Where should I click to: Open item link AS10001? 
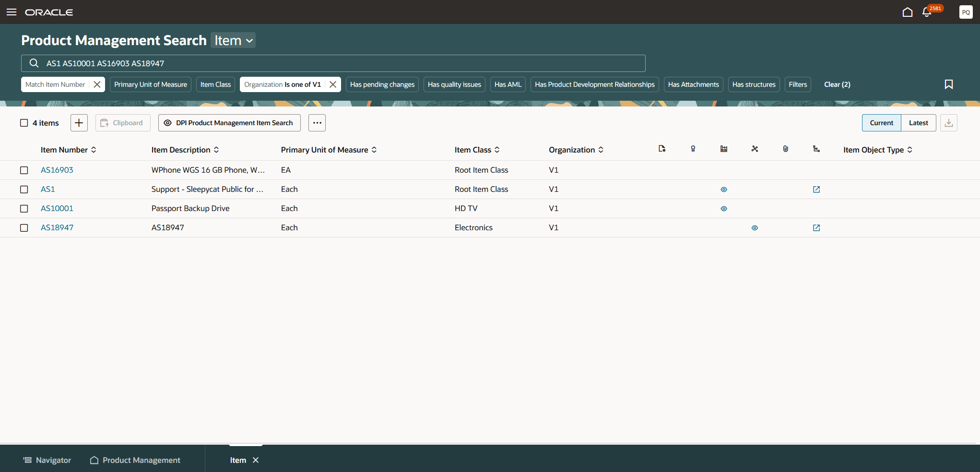pyautogui.click(x=57, y=209)
